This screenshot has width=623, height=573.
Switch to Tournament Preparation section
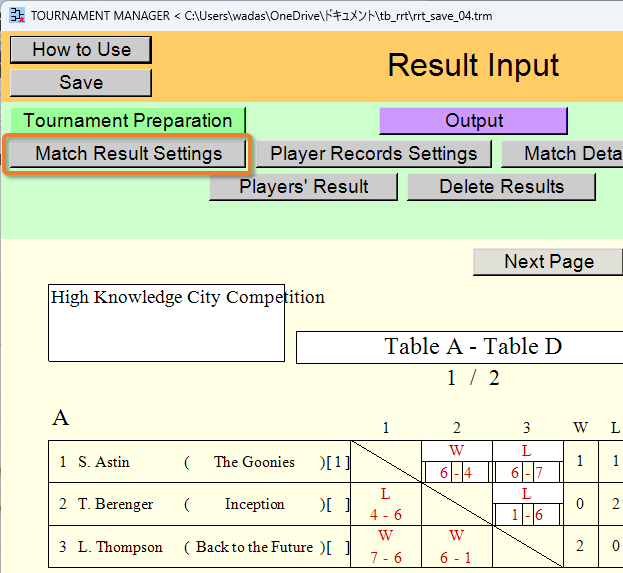click(128, 120)
